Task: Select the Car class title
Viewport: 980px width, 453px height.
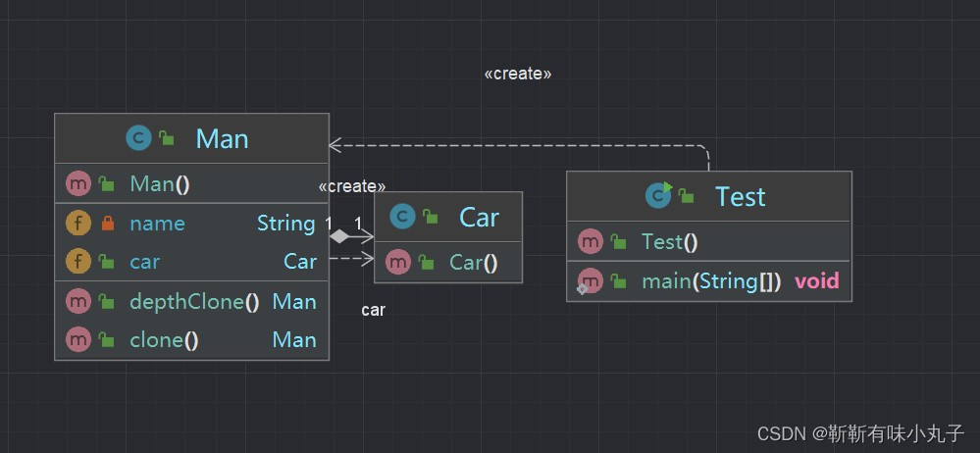Action: click(x=479, y=218)
